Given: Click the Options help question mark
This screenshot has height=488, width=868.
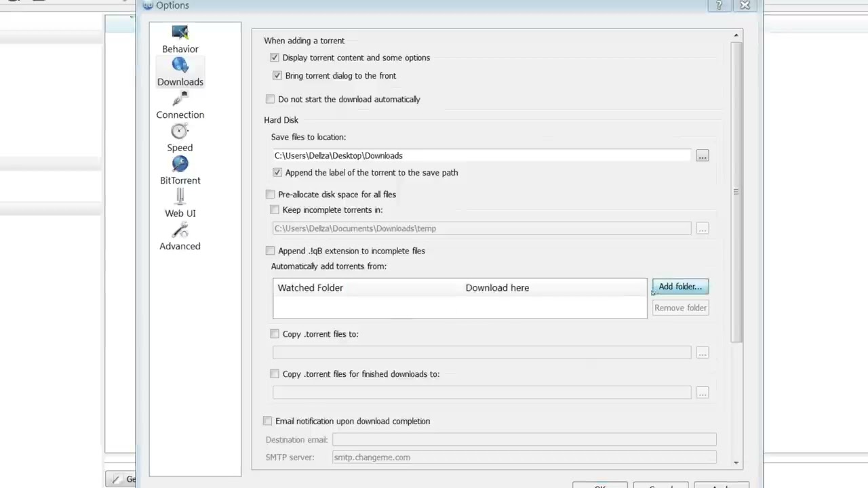Looking at the screenshot, I should click(x=719, y=5).
